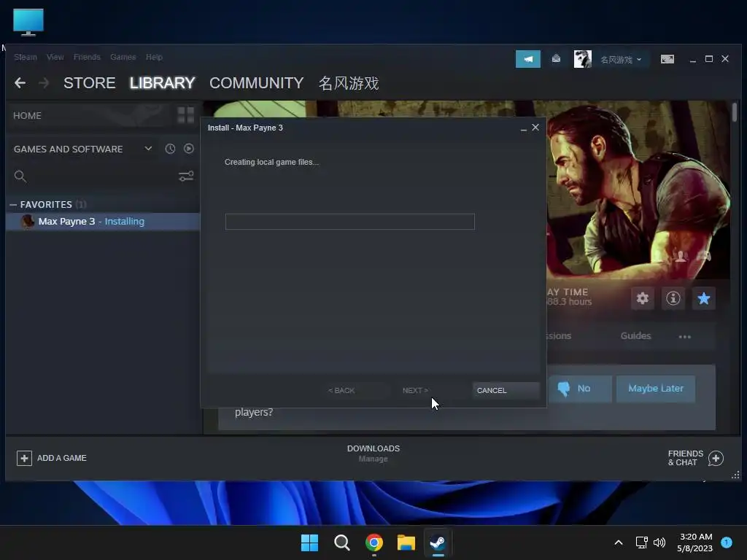Click the ADD A GAME plus icon
Screen dimensions: 747x560
click(x=24, y=458)
